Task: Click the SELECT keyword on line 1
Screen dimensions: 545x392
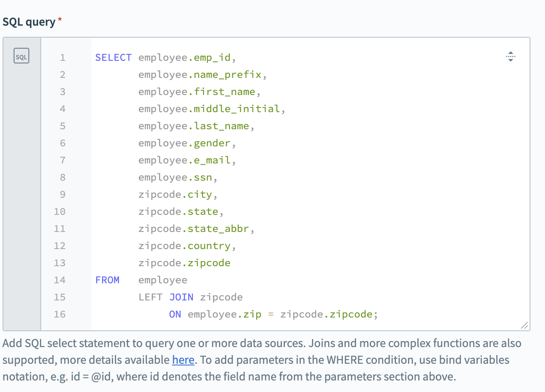Action: pyautogui.click(x=113, y=57)
